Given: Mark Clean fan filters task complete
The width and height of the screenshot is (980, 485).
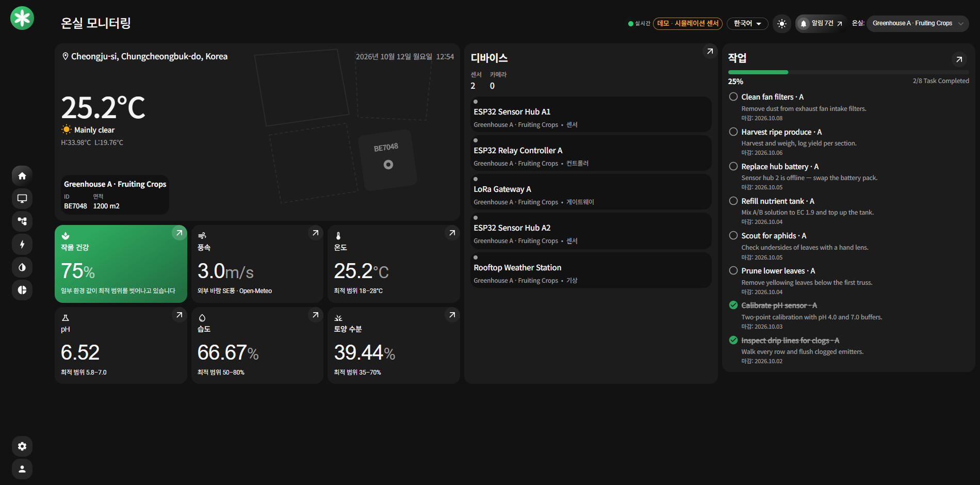Looking at the screenshot, I should (x=733, y=96).
